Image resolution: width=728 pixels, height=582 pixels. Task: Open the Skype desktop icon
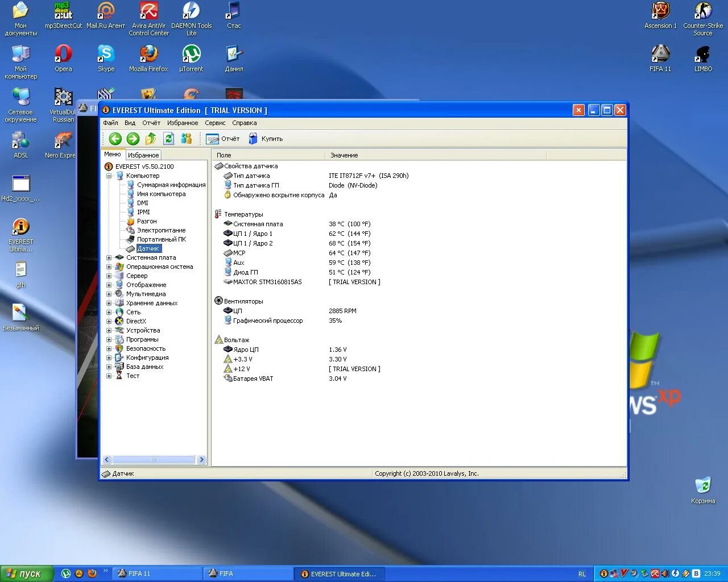(x=106, y=59)
